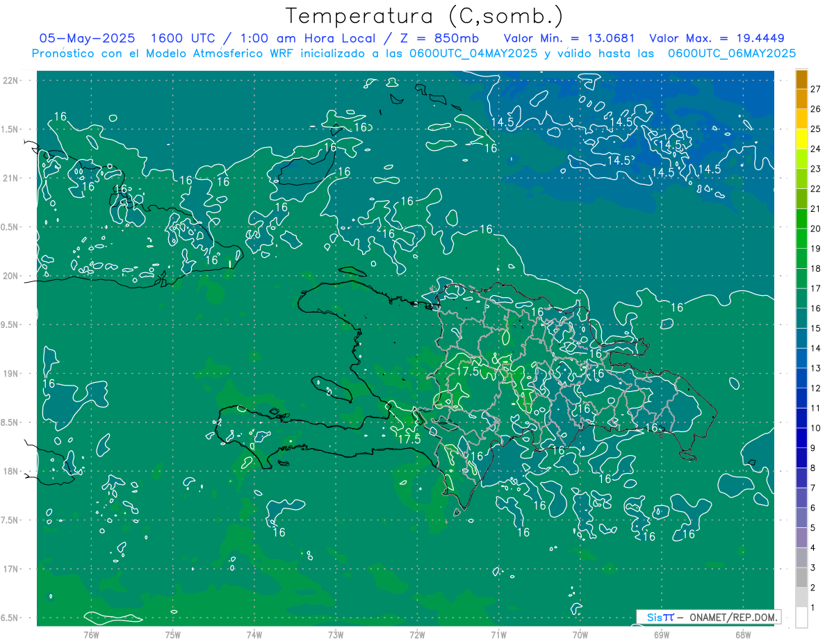Click the '3' value on the color scale
834x644 pixels.
[813, 568]
